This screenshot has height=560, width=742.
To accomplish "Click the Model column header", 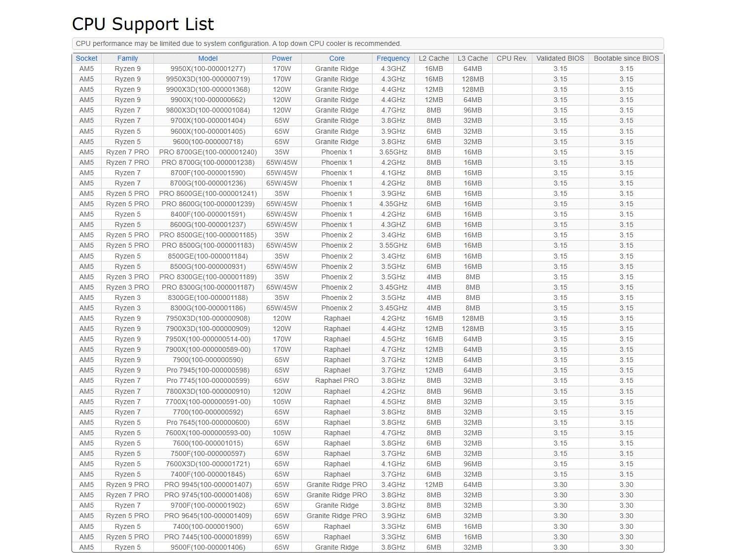I will [x=208, y=58].
